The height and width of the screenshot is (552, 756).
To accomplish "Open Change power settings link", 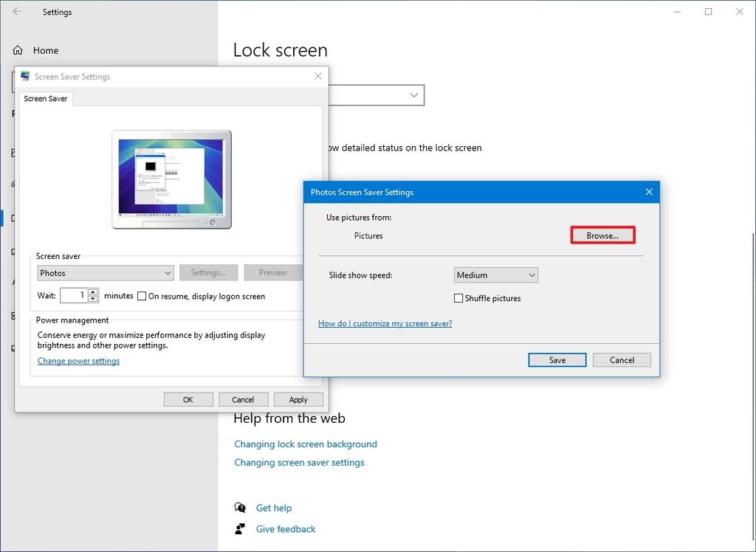I will [78, 361].
